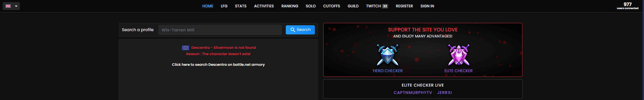Go to the HOME menu item

208,6
